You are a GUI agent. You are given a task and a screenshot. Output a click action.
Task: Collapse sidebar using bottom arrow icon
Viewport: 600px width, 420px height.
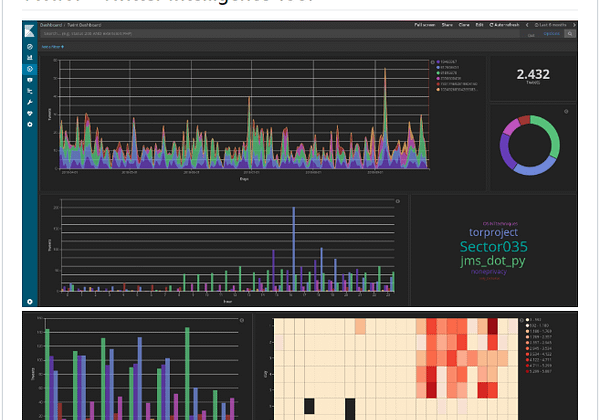tap(30, 300)
